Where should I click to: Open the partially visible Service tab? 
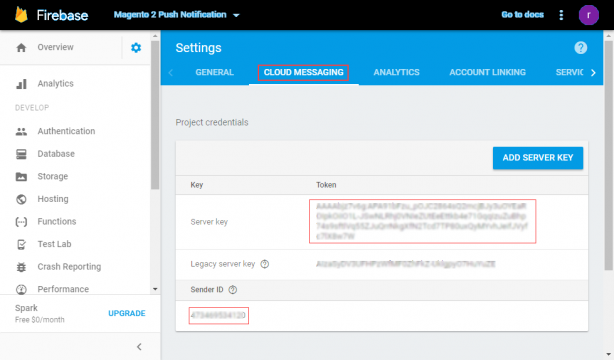click(x=569, y=72)
